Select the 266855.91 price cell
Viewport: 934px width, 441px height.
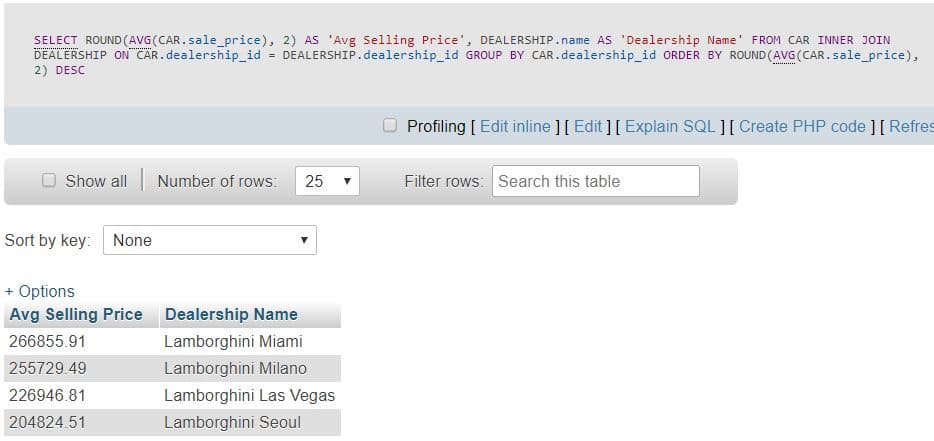tap(82, 341)
